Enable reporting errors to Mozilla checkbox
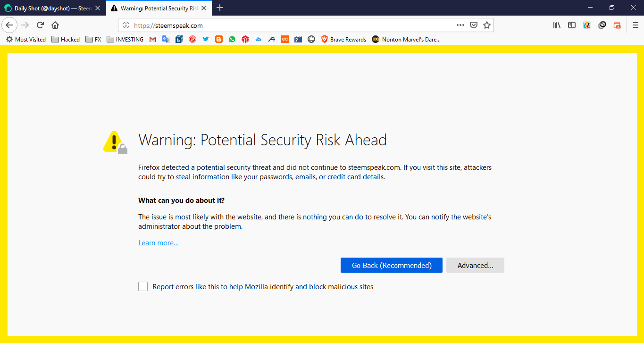Viewport: 644px width, 343px height. [x=143, y=286]
